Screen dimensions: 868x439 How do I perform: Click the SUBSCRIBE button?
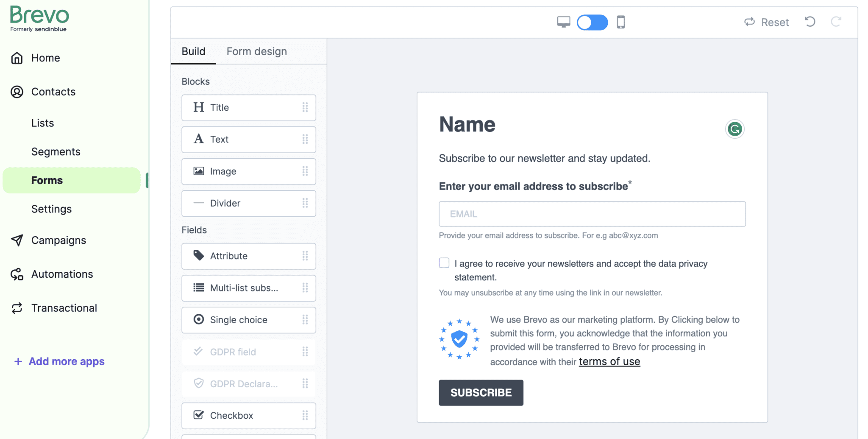coord(481,392)
